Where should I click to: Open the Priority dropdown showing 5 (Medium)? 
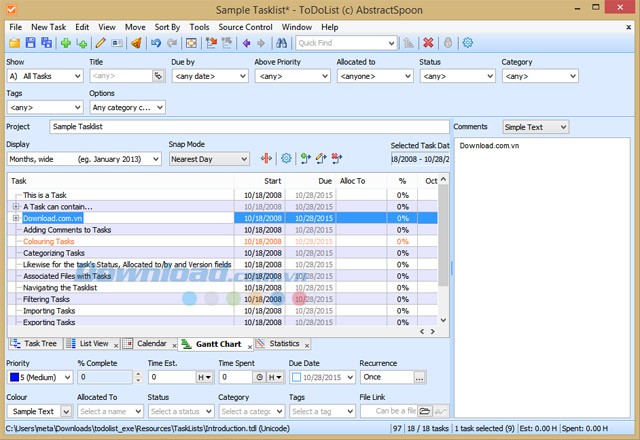(39, 378)
